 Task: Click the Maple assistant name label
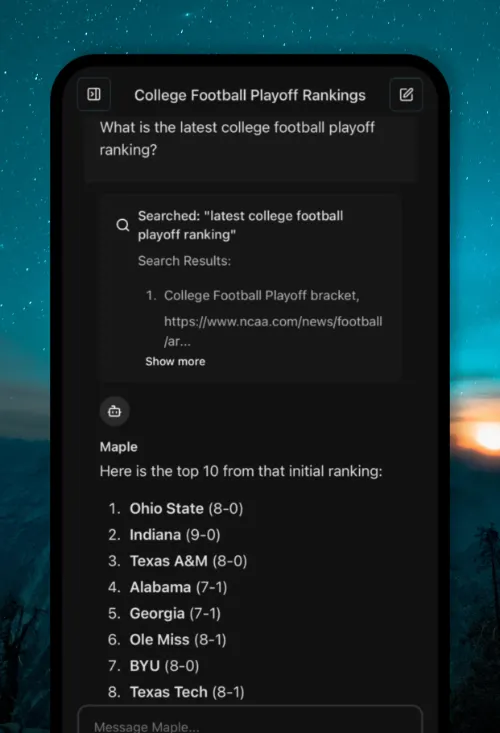coord(119,447)
